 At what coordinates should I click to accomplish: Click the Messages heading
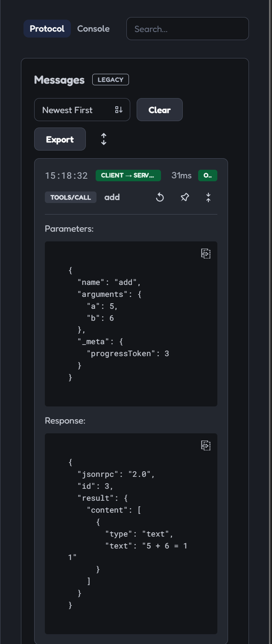[x=59, y=80]
